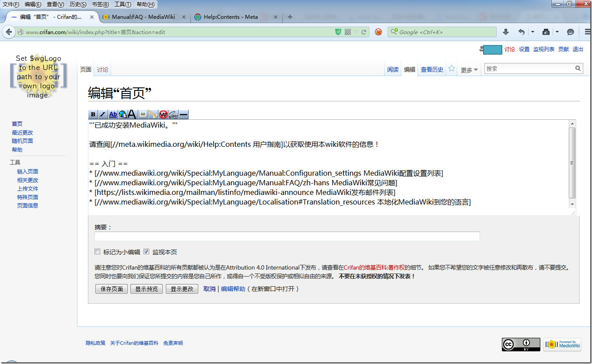Uncheck the 监视本页 checkbox
This screenshot has height=364, width=592.
pos(147,252)
